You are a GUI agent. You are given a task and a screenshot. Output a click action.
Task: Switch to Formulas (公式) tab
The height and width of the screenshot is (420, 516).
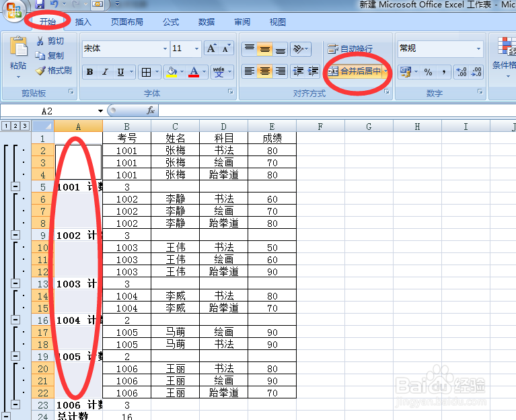point(171,22)
